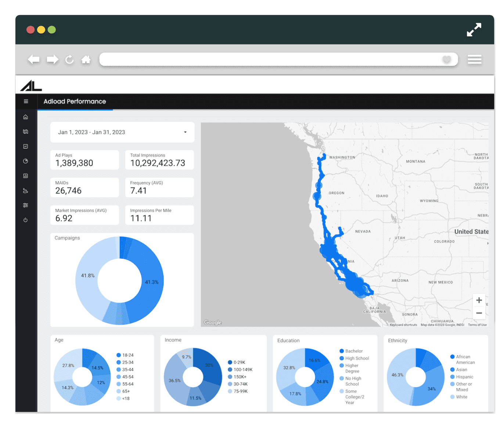Click the expand fullscreen arrows icon
The image size is (504, 427).
(474, 30)
